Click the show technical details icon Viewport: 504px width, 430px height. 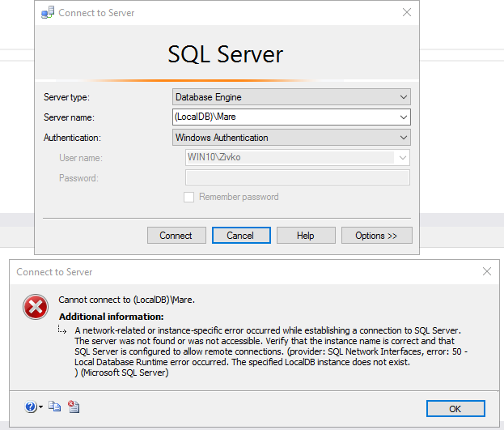(74, 407)
